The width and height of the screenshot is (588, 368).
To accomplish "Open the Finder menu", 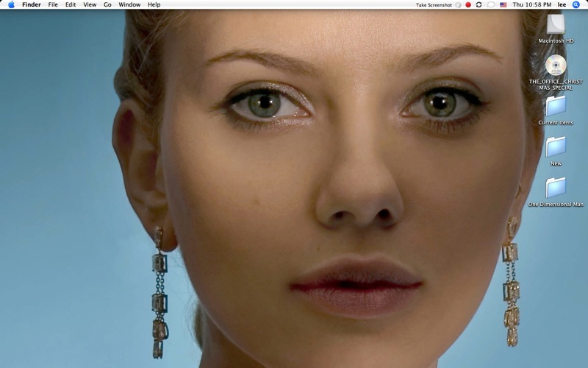I will click(x=32, y=4).
